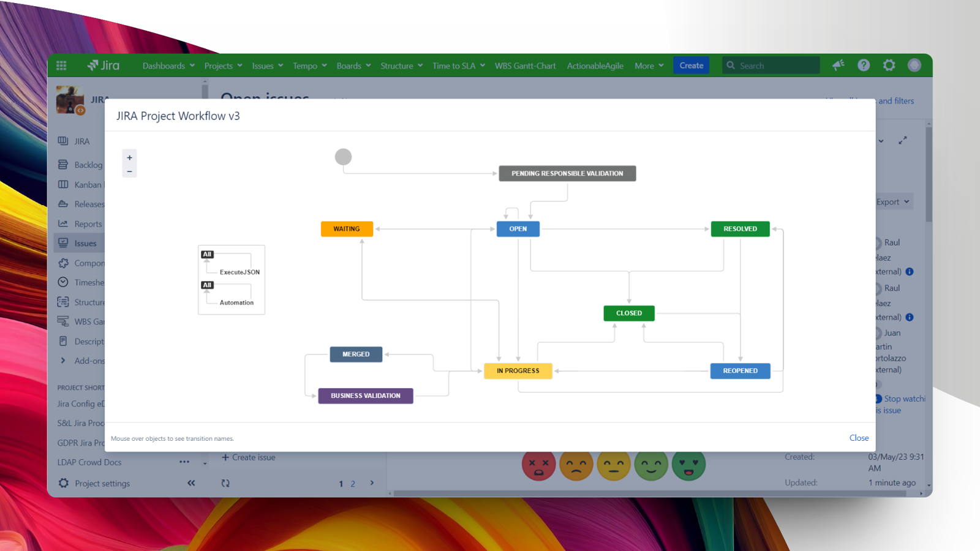Click the Create button
980x551 pixels.
[692, 66]
